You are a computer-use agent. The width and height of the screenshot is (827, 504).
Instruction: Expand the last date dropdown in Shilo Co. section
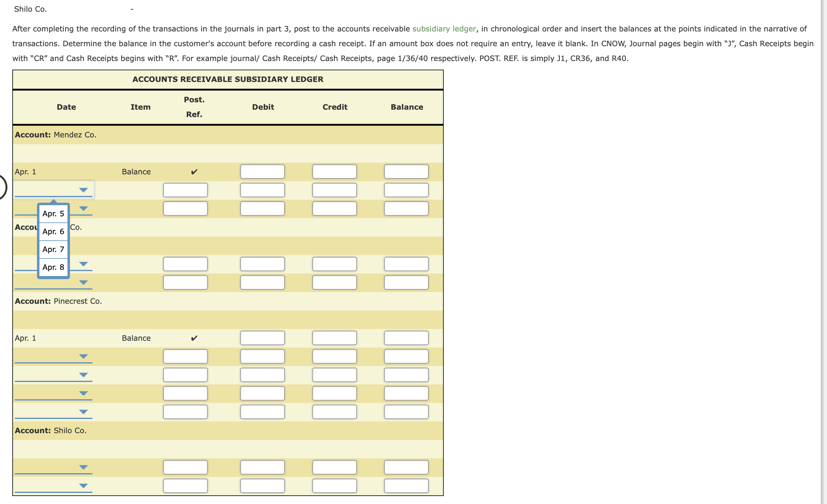(x=83, y=485)
